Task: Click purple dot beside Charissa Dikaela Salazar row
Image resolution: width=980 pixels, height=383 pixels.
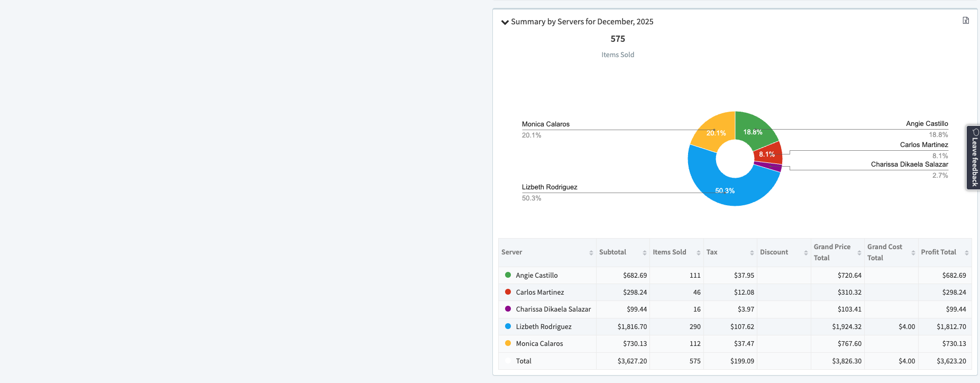Action: pyautogui.click(x=508, y=309)
